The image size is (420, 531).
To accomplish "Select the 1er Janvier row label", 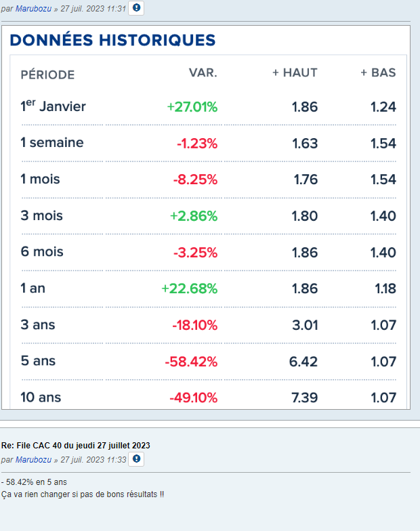I will (54, 106).
